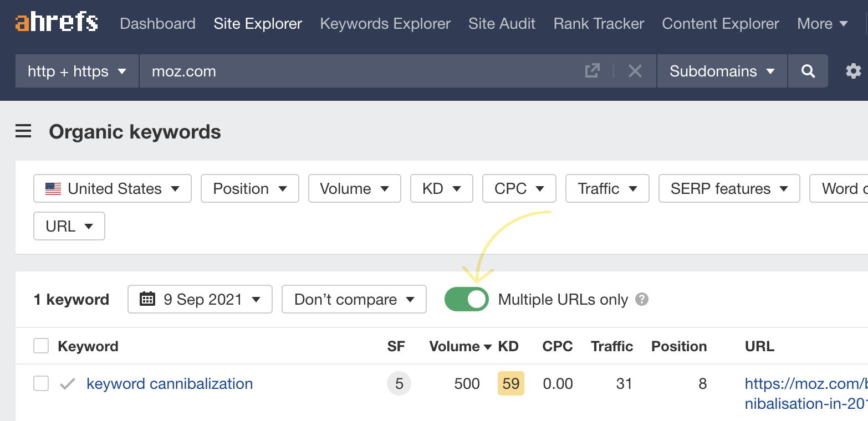
Task: Click inside the moz.com search input field
Action: coord(333,71)
